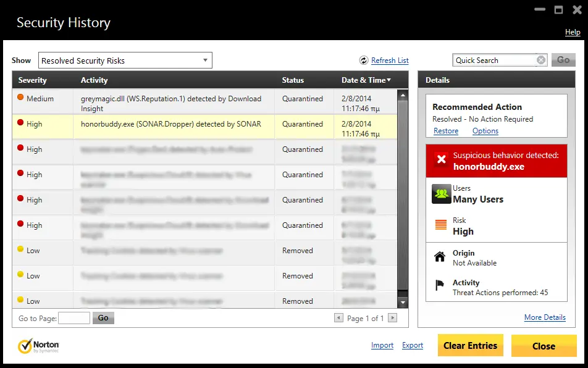Select the greymagic.dll Medium severity entry

171,102
